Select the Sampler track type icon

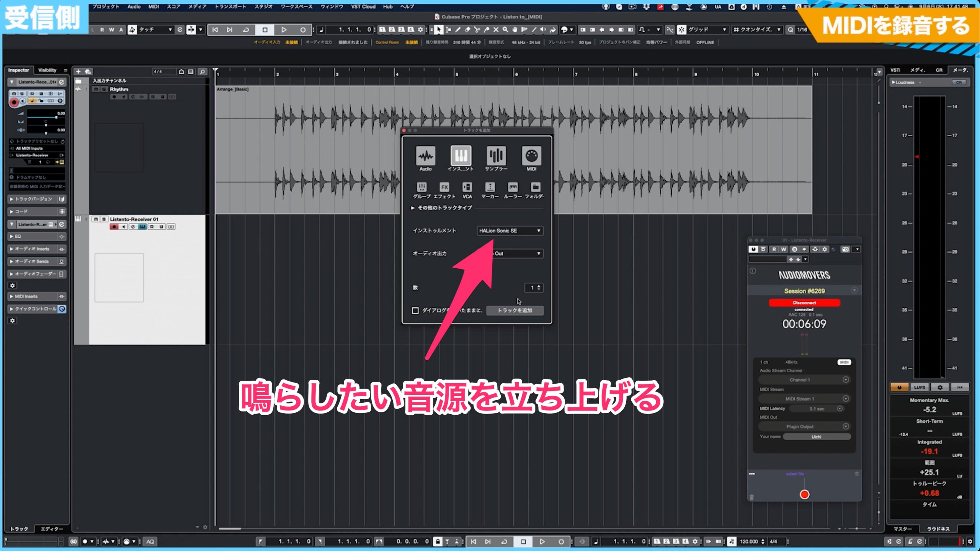tap(496, 155)
